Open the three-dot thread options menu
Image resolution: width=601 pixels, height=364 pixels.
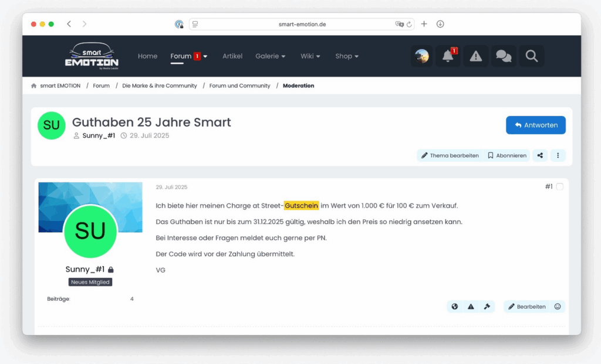558,155
